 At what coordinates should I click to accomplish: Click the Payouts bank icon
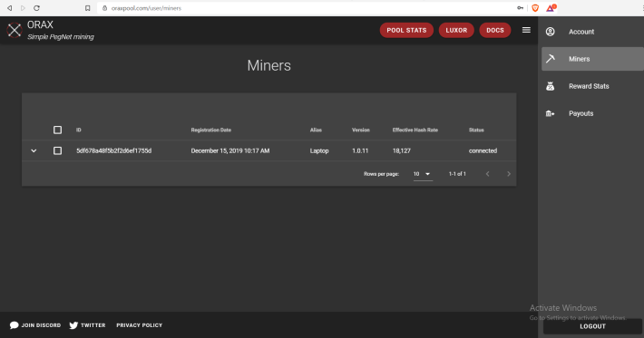pos(550,113)
